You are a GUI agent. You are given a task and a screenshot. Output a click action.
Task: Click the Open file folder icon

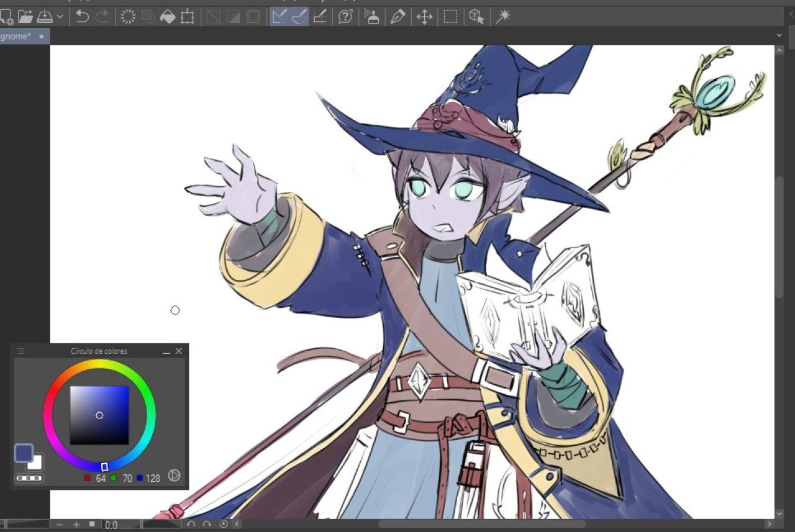pyautogui.click(x=25, y=17)
